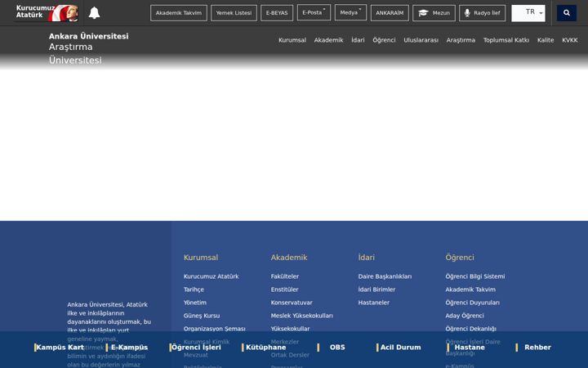Open the ANKARAİM button
The height and width of the screenshot is (368, 588).
coord(390,13)
